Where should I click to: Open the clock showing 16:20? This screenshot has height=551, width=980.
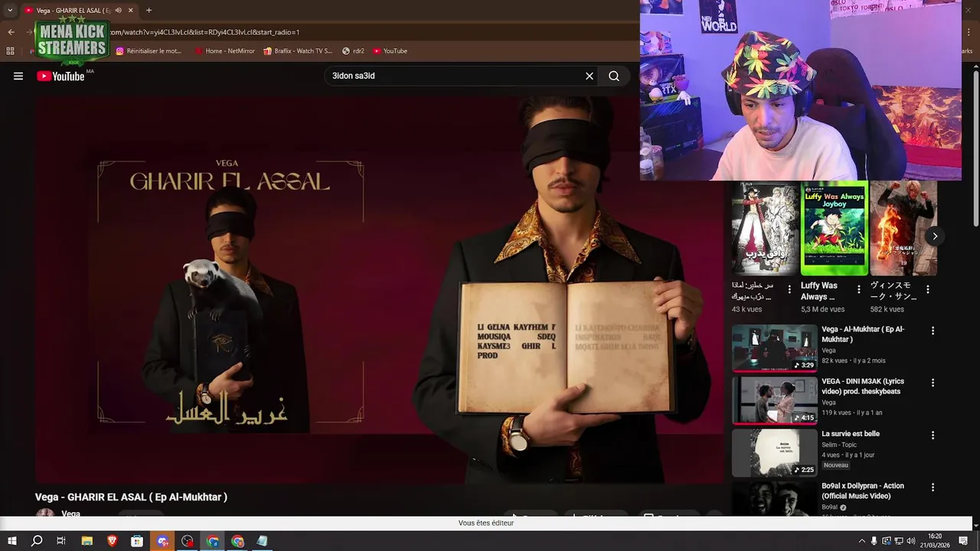(x=935, y=541)
